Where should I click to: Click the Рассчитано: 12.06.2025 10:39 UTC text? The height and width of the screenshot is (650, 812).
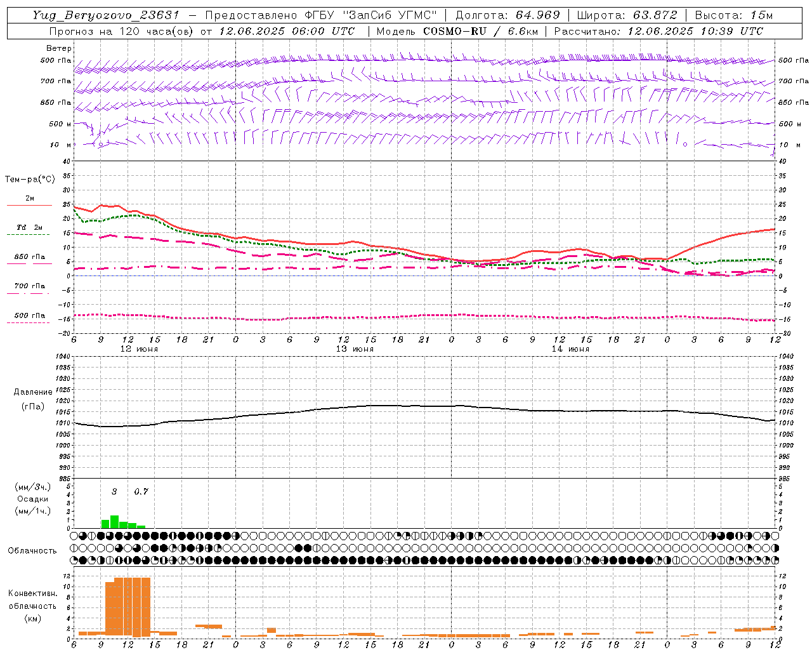(658, 31)
